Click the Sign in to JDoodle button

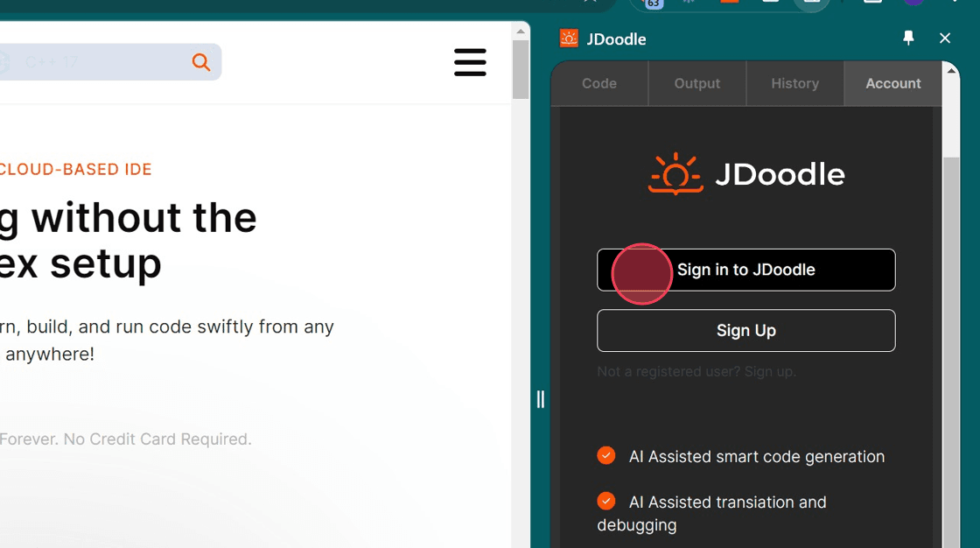745,270
